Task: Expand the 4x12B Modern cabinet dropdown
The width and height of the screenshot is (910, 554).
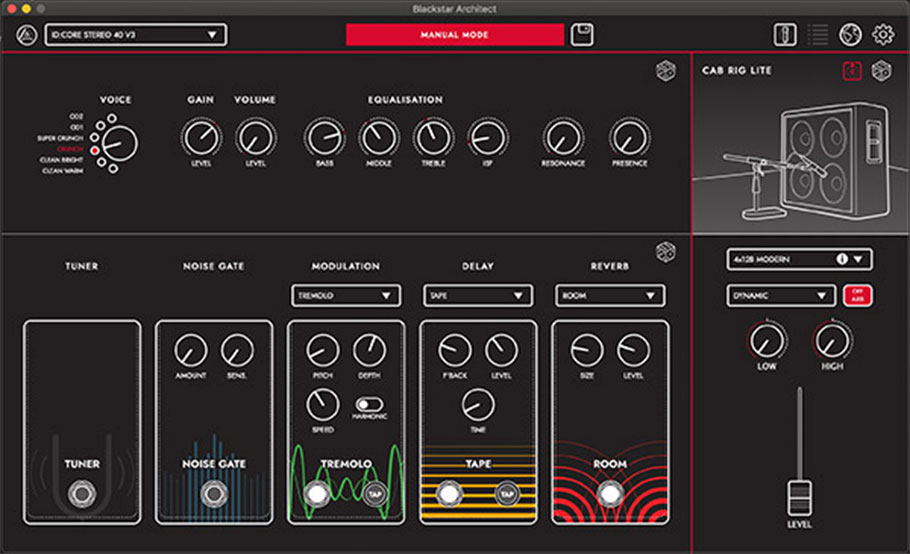Action: 799,259
